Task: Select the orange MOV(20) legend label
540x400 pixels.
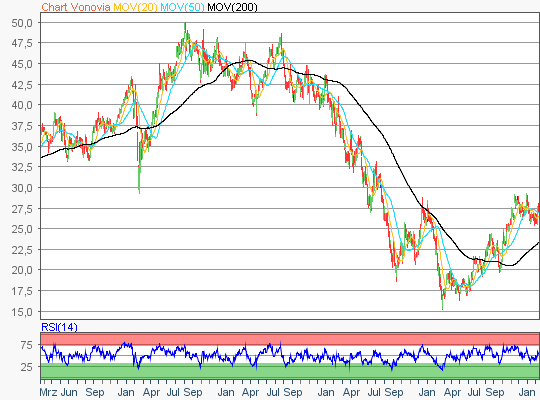Action: (135, 7)
